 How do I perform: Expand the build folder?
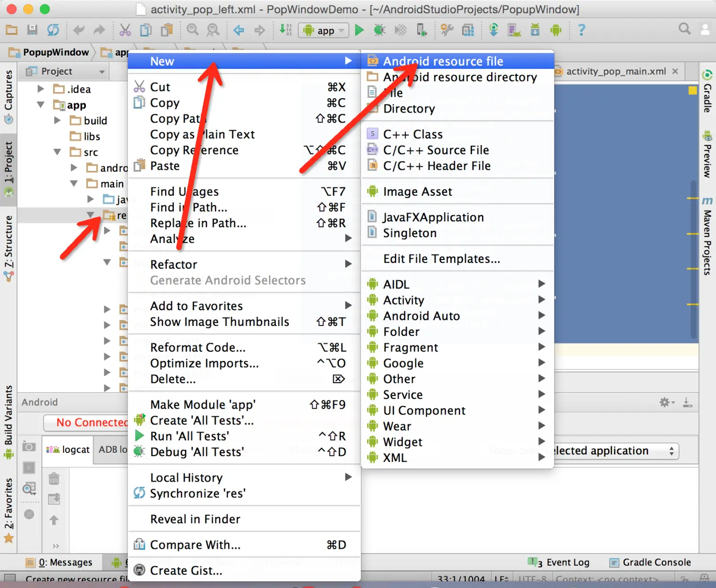(58, 121)
